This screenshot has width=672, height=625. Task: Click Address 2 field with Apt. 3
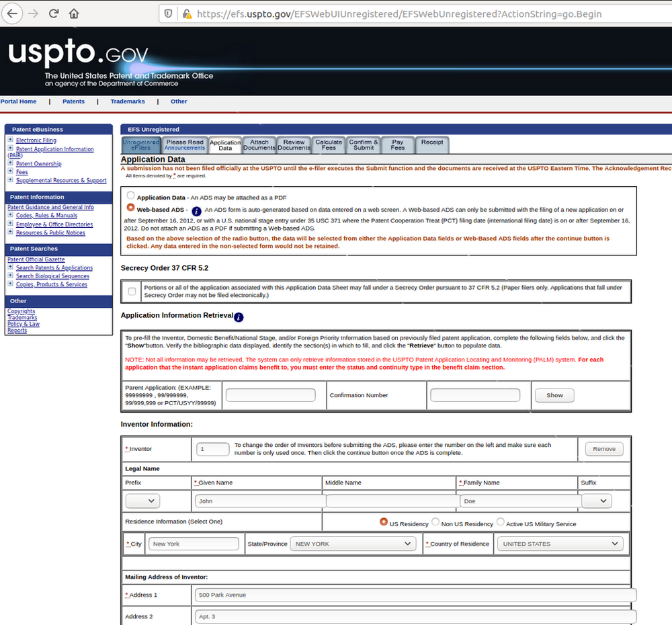pos(415,616)
